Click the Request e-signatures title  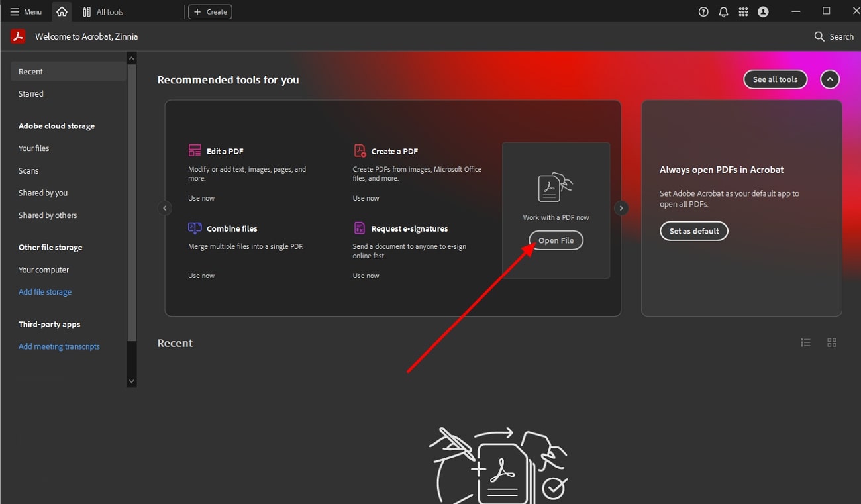pos(409,228)
